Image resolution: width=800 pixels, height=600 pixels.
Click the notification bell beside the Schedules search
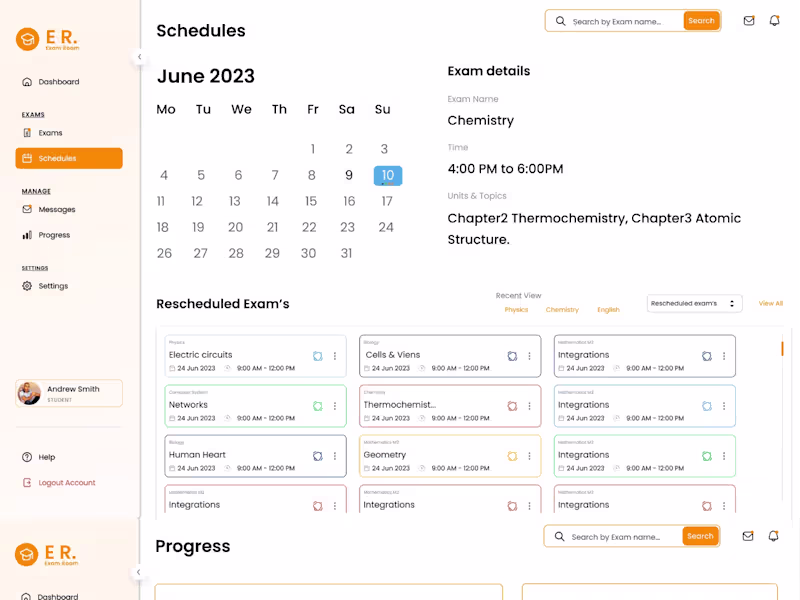click(x=774, y=21)
